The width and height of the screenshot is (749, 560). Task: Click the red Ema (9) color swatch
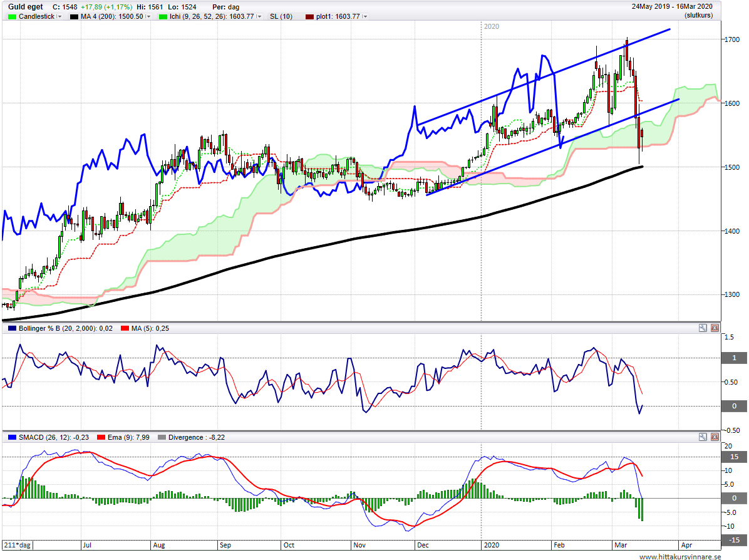[101, 437]
